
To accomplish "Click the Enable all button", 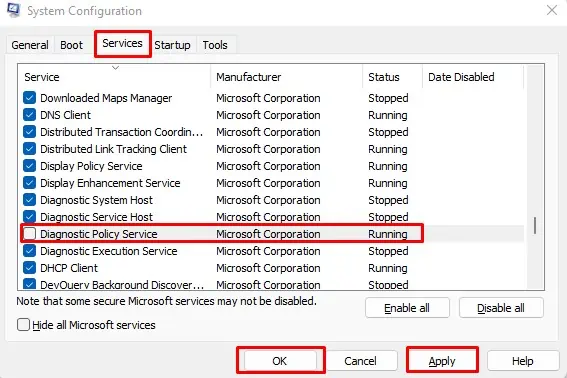I will 407,308.
